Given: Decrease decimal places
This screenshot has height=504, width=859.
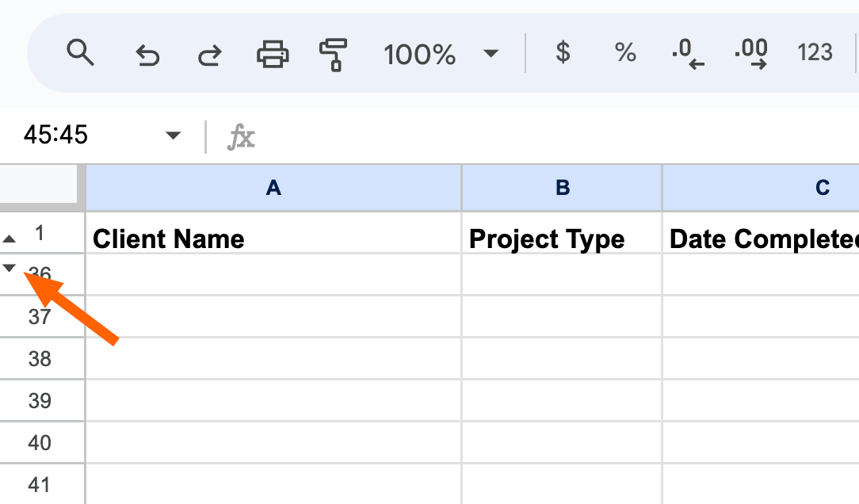Looking at the screenshot, I should pyautogui.click(x=688, y=54).
